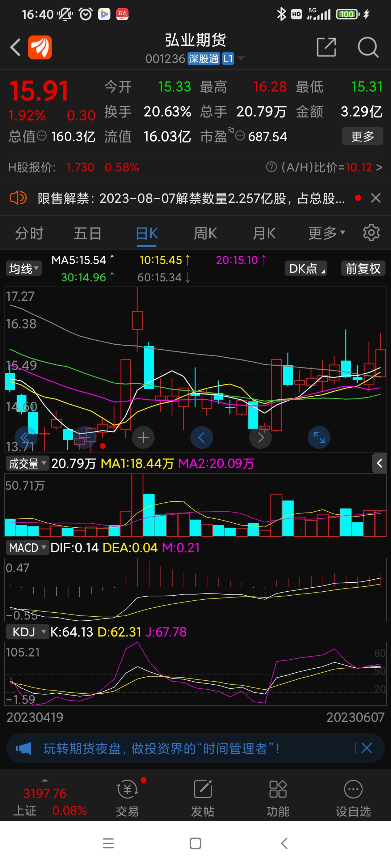Tap the 30:14.96 moving average value
391x868 pixels.
pos(88,277)
